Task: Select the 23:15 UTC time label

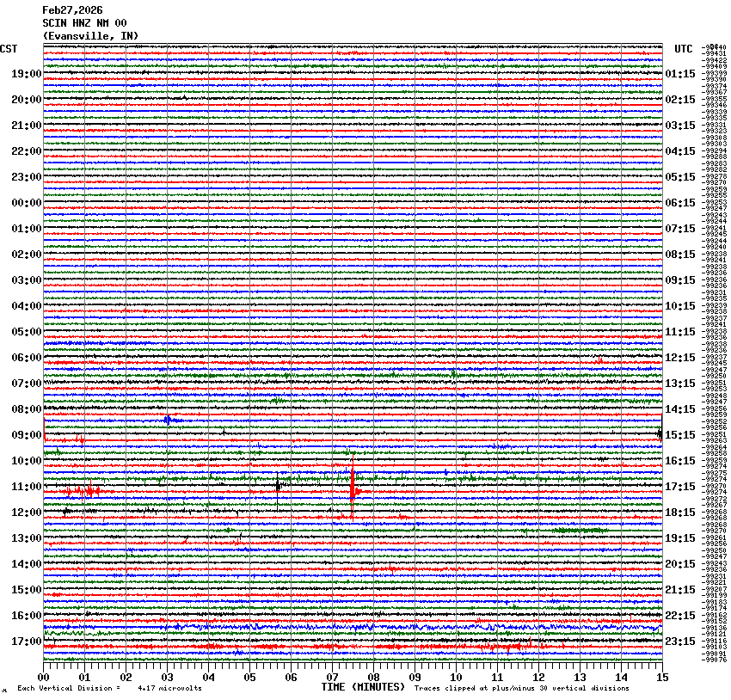Action: [680, 642]
